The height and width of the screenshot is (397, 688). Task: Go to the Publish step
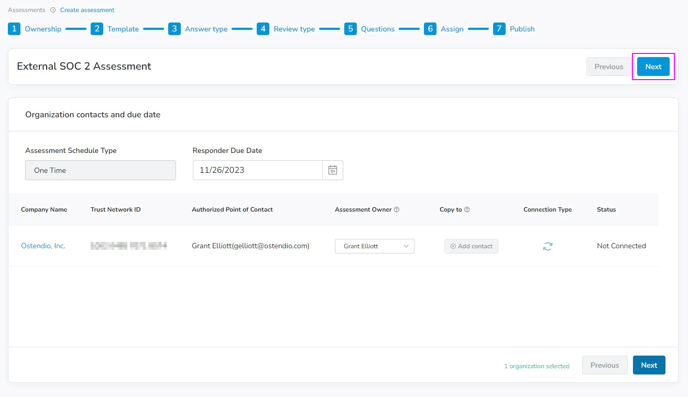[522, 29]
